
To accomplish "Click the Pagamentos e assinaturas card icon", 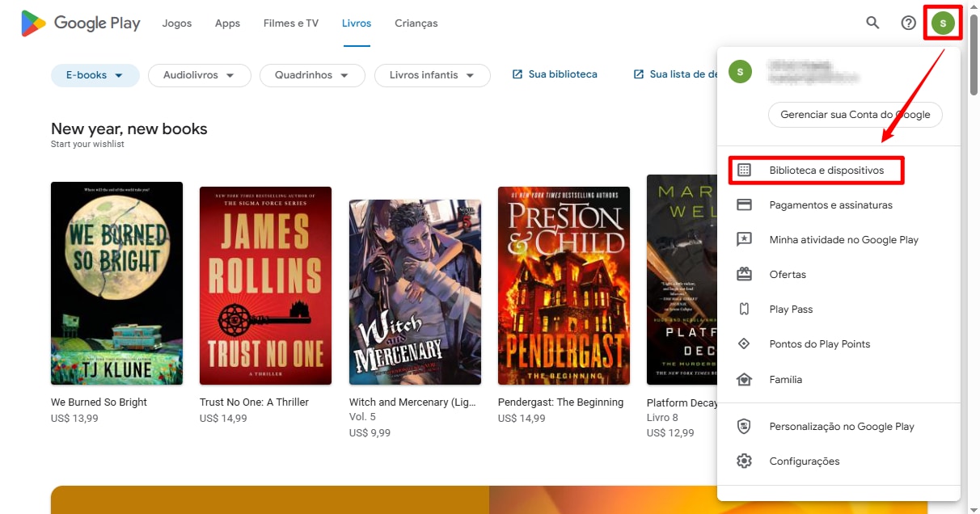I will pyautogui.click(x=744, y=204).
